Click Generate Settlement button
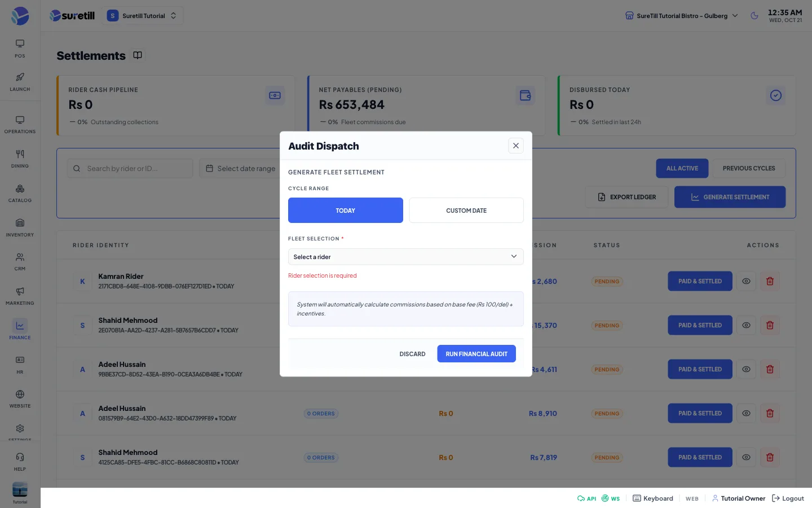This screenshot has width=812, height=508. 730,197
